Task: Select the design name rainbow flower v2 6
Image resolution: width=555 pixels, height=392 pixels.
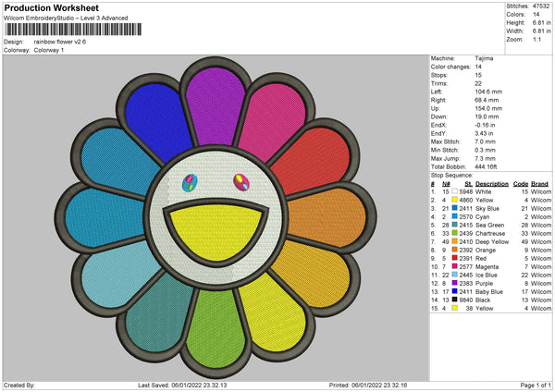Action: [60, 42]
